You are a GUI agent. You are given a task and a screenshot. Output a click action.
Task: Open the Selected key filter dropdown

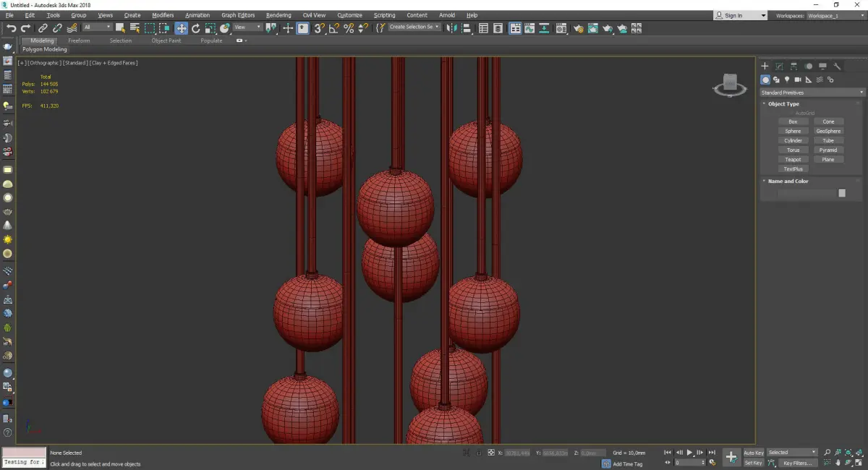[792, 453]
